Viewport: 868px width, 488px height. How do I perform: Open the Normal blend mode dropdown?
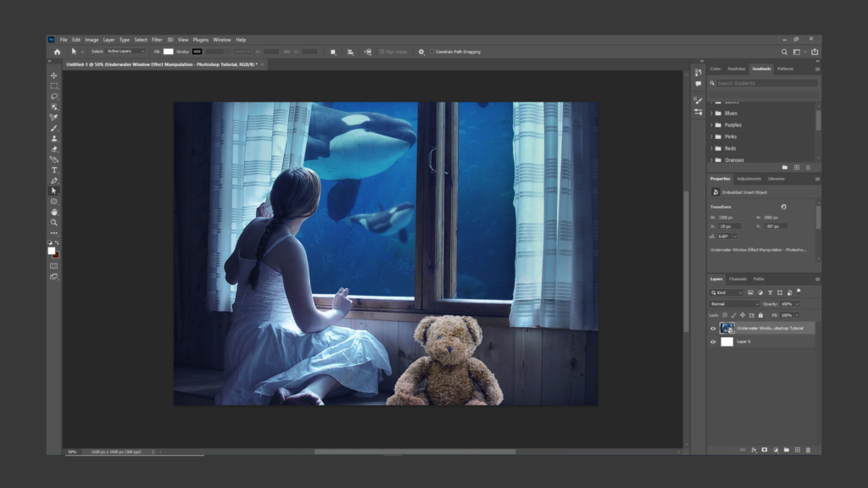pyautogui.click(x=734, y=304)
